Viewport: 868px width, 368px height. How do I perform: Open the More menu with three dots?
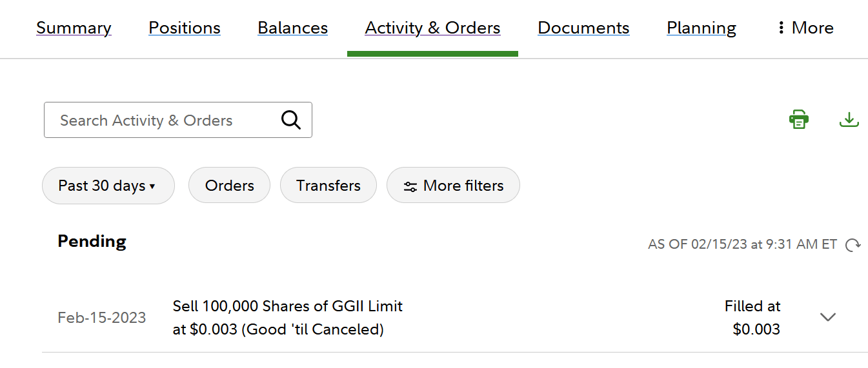click(805, 28)
